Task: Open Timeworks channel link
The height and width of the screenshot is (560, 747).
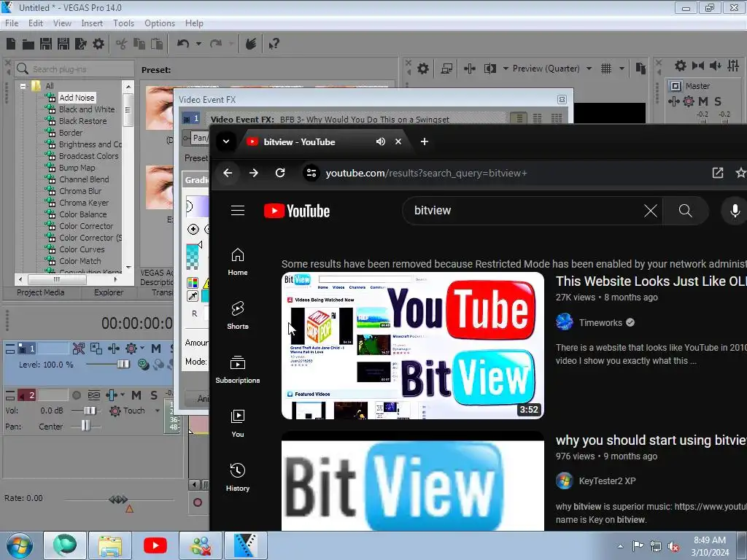Action: pos(600,322)
